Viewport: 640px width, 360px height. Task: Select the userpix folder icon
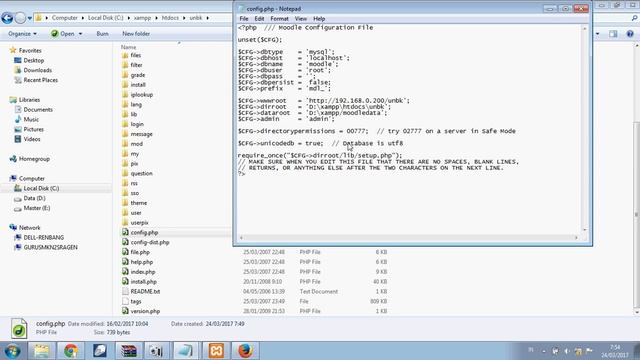pyautogui.click(x=125, y=222)
